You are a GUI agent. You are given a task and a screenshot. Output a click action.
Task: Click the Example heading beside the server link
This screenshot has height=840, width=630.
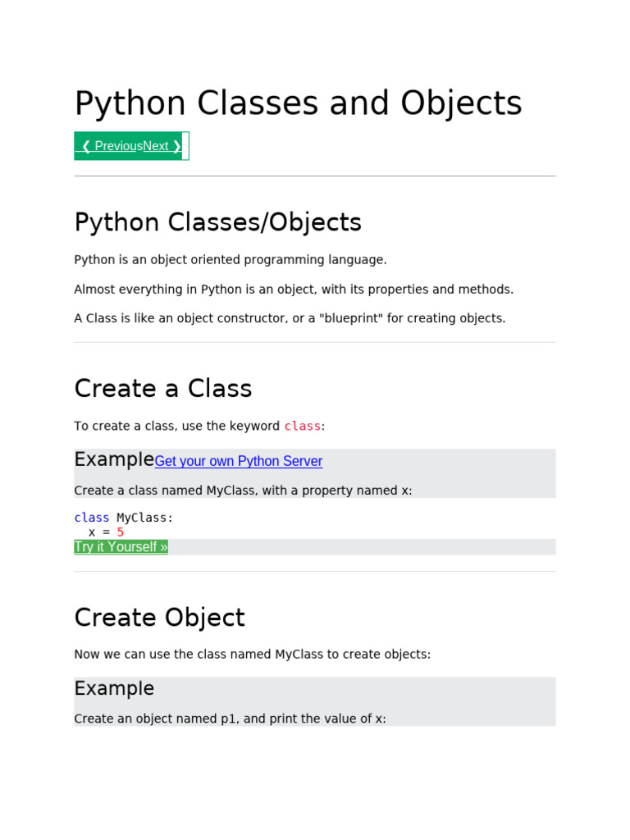114,459
